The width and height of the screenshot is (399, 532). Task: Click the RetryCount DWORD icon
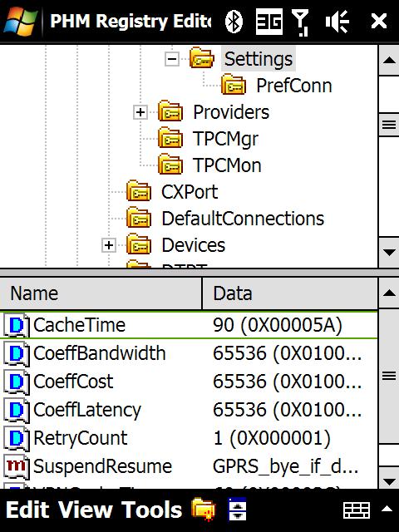click(x=16, y=439)
